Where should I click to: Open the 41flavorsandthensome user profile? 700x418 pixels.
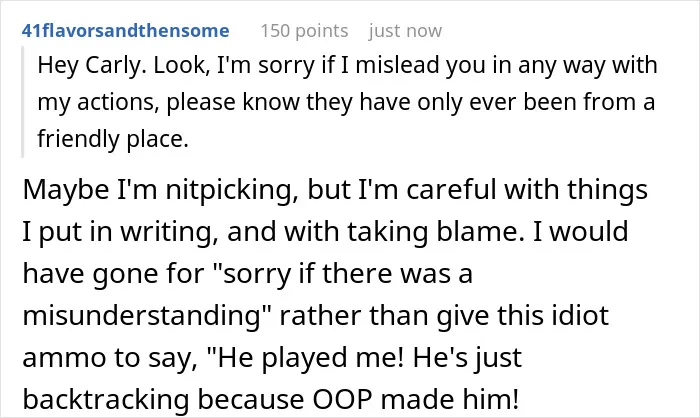[125, 31]
